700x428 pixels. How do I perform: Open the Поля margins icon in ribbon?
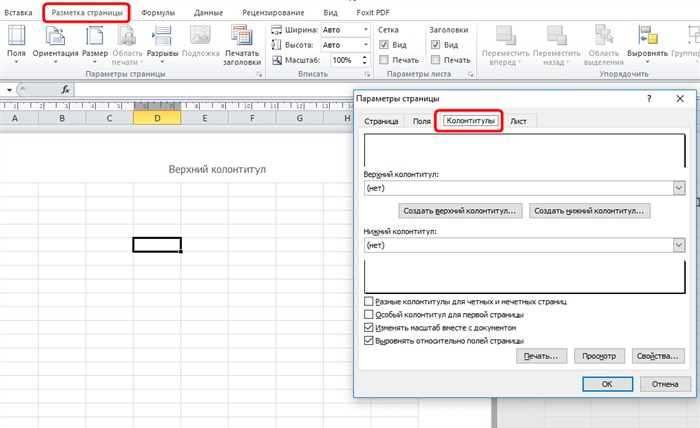(x=17, y=36)
